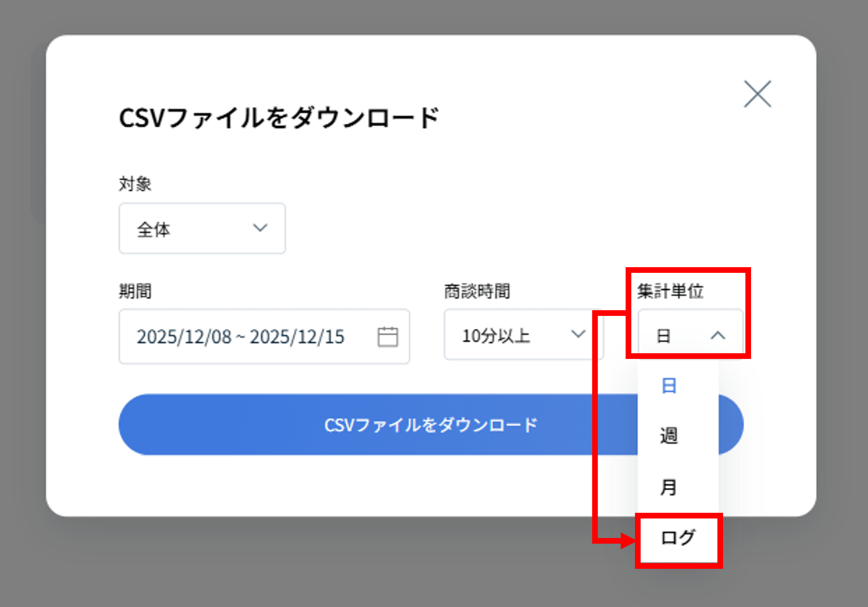This screenshot has width=868, height=607.
Task: Click the 期間 field label
Action: click(x=135, y=291)
